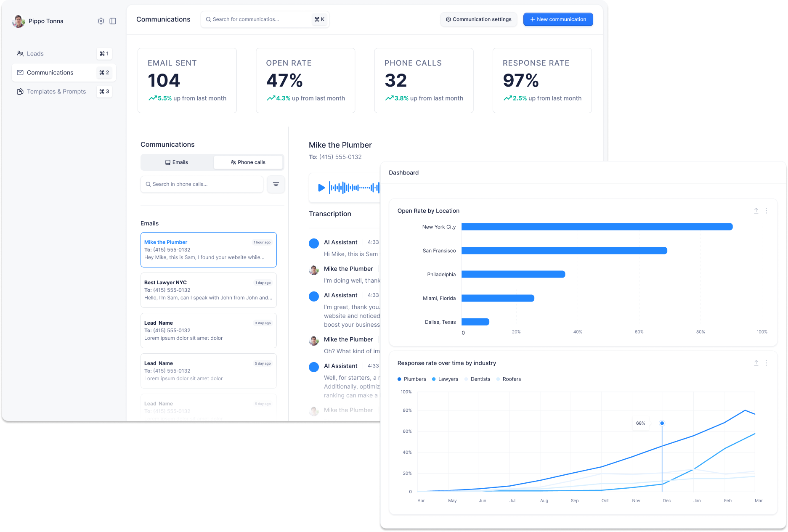
Task: Select Communications in the sidebar
Action: coord(64,73)
